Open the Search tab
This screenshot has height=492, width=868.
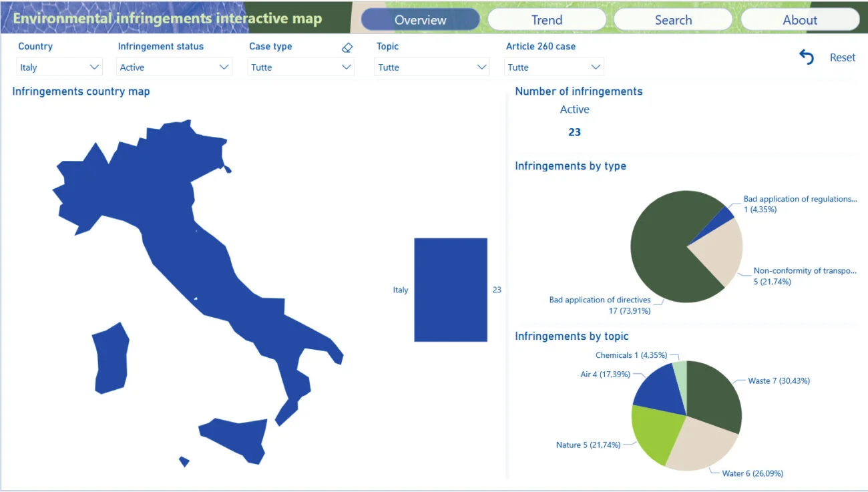[x=673, y=19]
